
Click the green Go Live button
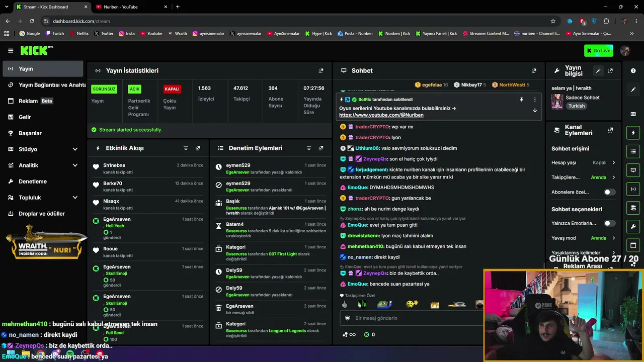[x=599, y=50]
